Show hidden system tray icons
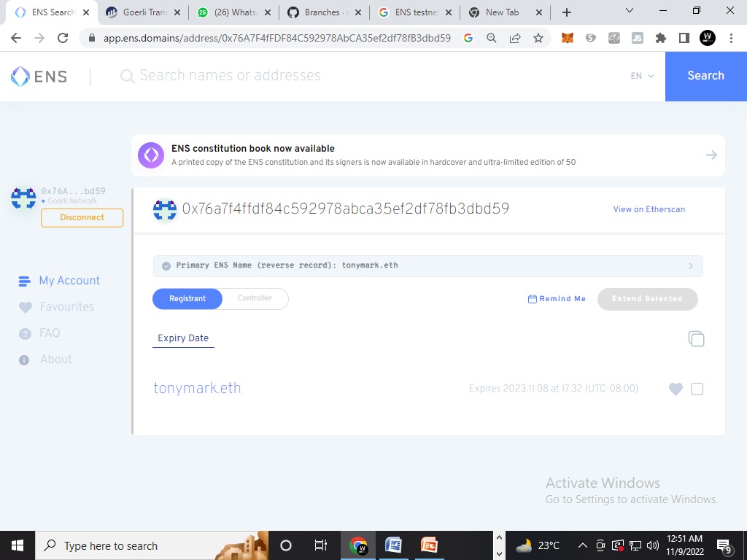The width and height of the screenshot is (747, 560). coord(582,545)
